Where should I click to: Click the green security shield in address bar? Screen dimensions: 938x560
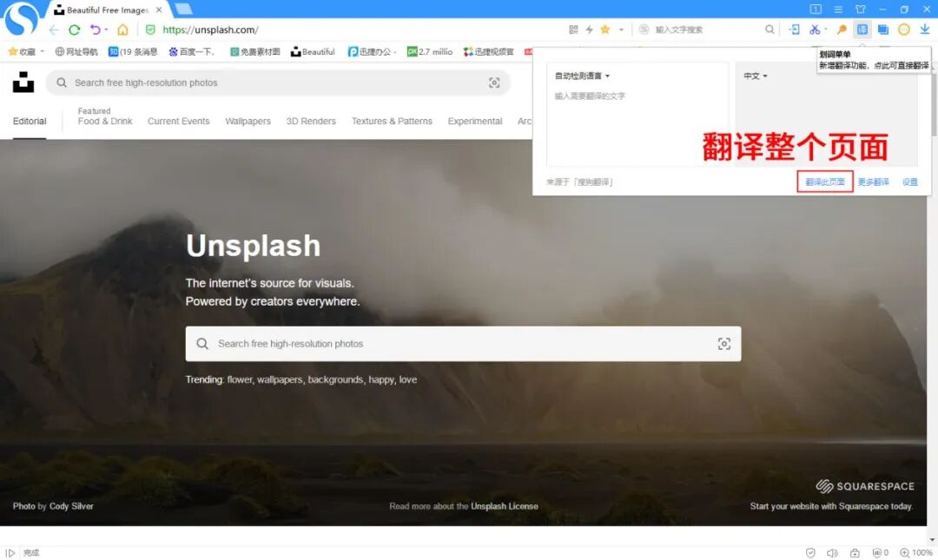(150, 30)
